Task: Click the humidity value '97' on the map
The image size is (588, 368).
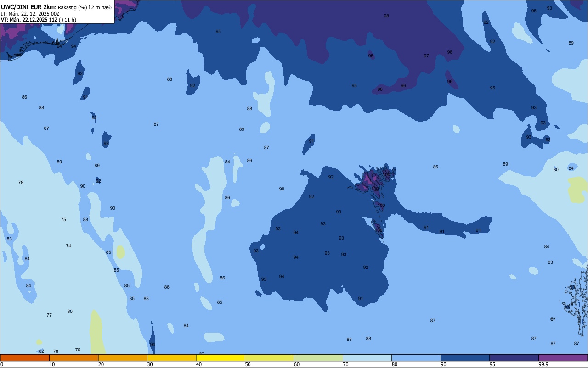Action: tap(426, 56)
